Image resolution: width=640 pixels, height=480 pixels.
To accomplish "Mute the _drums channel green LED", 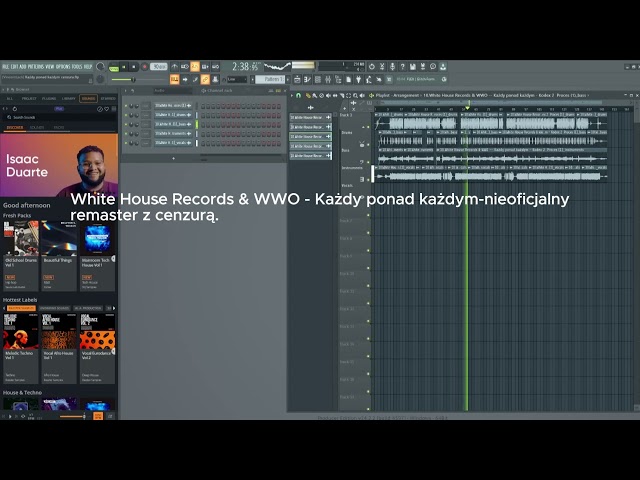I will [126, 115].
